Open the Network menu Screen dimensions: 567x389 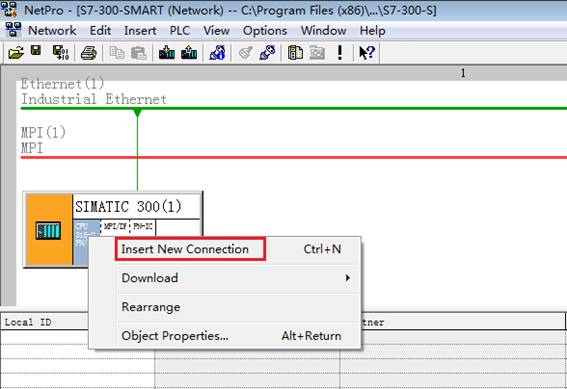coord(52,31)
